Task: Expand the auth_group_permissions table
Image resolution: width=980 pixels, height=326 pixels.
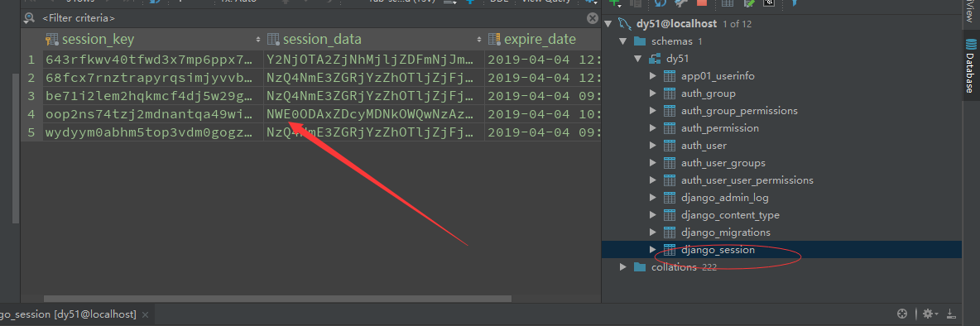Action: [653, 111]
